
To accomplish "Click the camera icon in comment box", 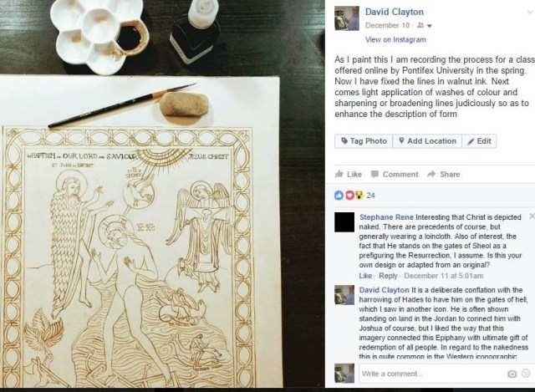I will 512,374.
